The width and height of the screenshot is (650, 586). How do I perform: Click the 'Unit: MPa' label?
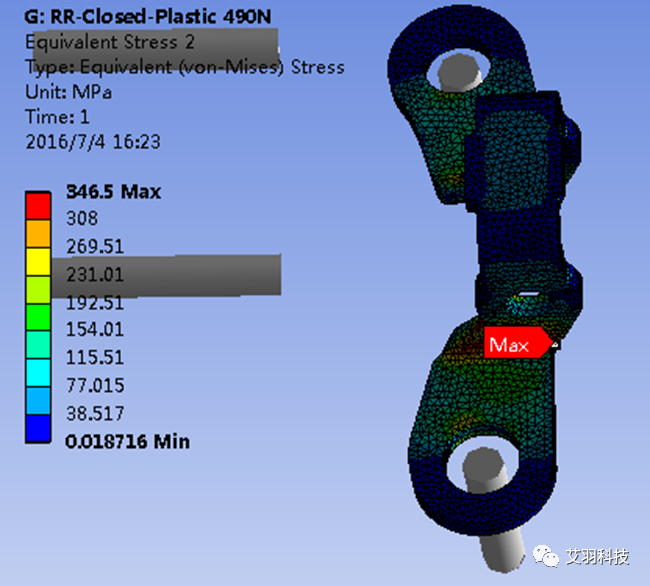(x=68, y=92)
